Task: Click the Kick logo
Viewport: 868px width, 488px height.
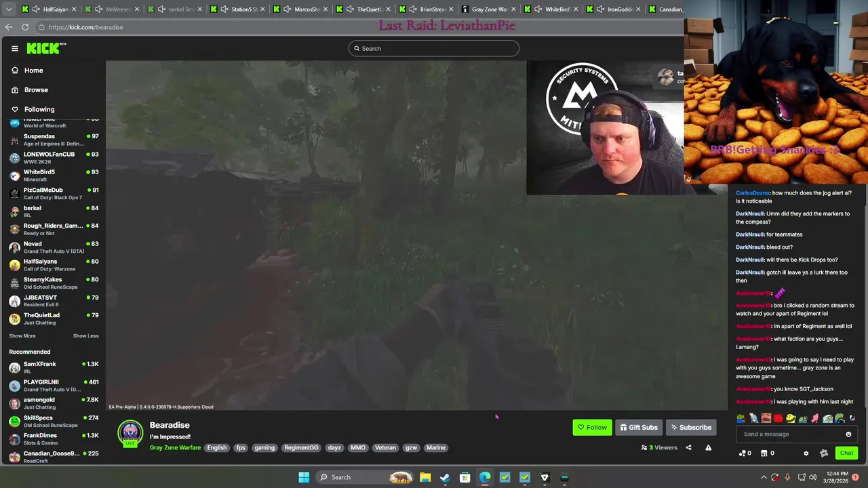Action: (46, 48)
